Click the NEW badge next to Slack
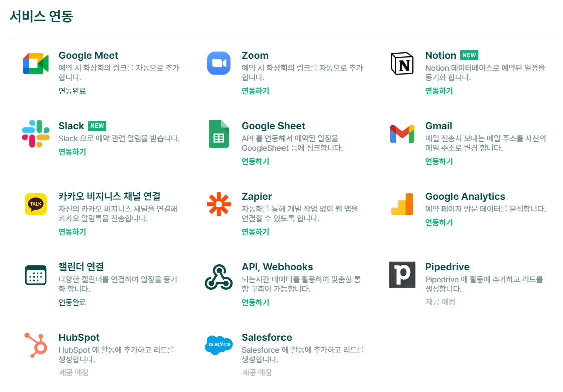The height and width of the screenshot is (392, 563). [x=97, y=126]
